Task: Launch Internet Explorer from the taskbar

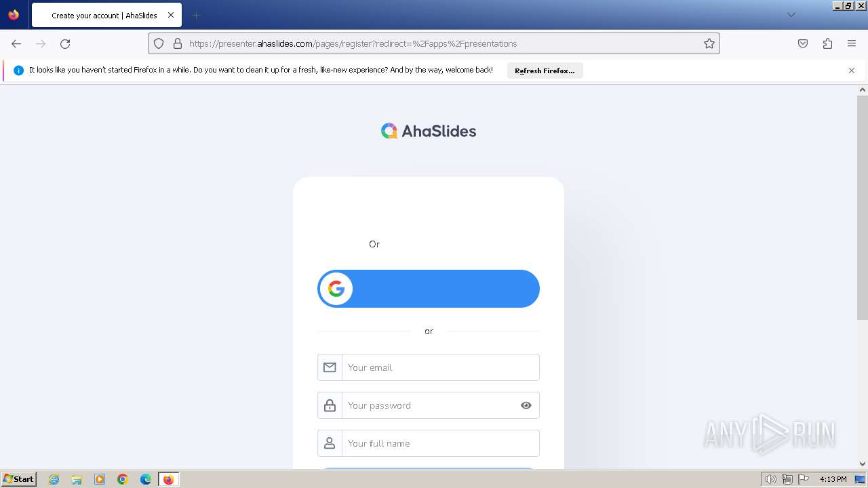Action: pyautogui.click(x=54, y=479)
